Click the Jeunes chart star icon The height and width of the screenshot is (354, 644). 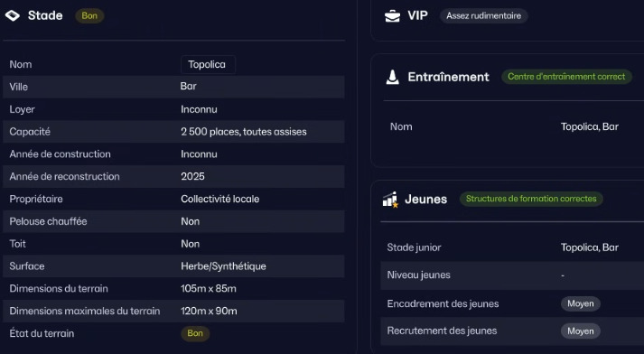390,200
